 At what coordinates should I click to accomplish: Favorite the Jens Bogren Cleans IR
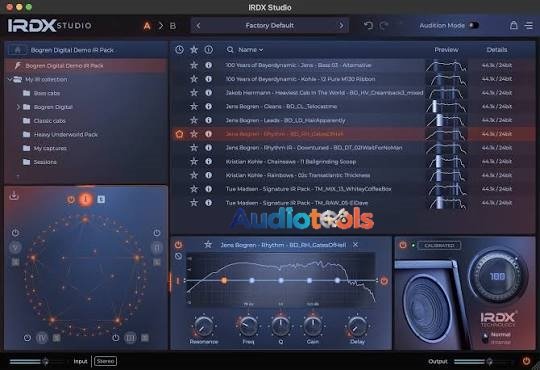(194, 106)
